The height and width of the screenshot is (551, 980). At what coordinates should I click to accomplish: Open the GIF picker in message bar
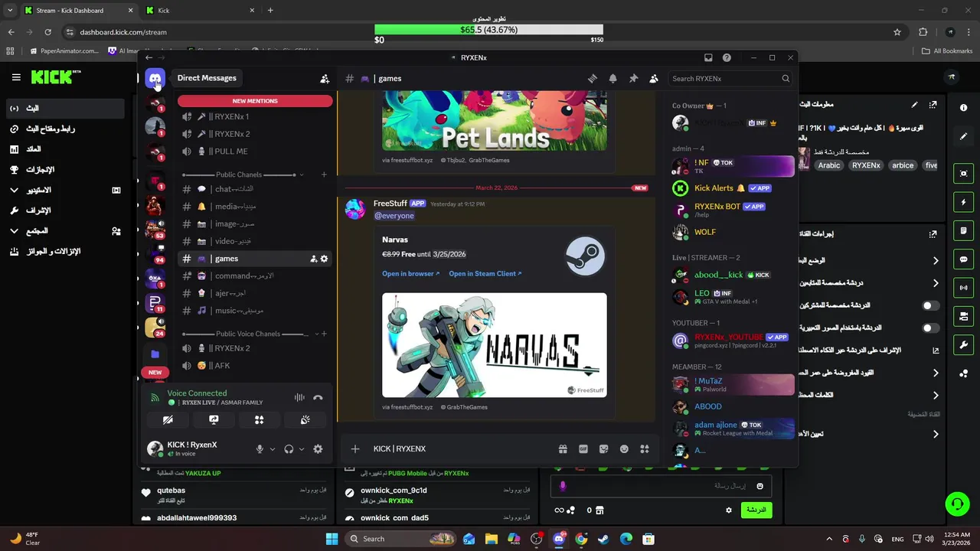pos(583,449)
